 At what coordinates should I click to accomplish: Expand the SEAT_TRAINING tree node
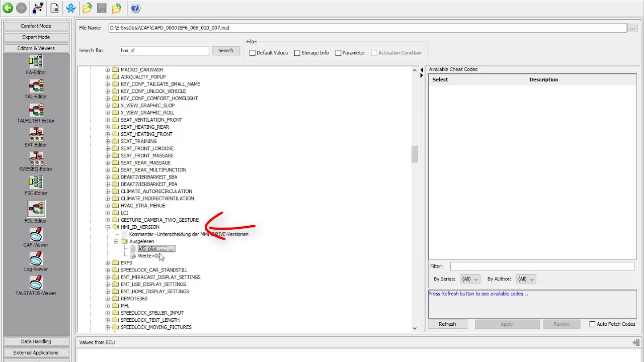tap(108, 141)
